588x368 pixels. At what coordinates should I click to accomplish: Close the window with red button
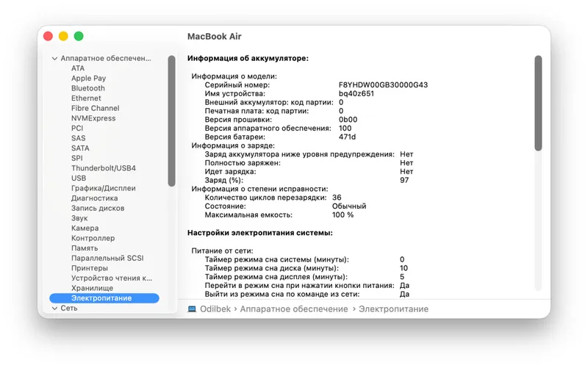[48, 36]
